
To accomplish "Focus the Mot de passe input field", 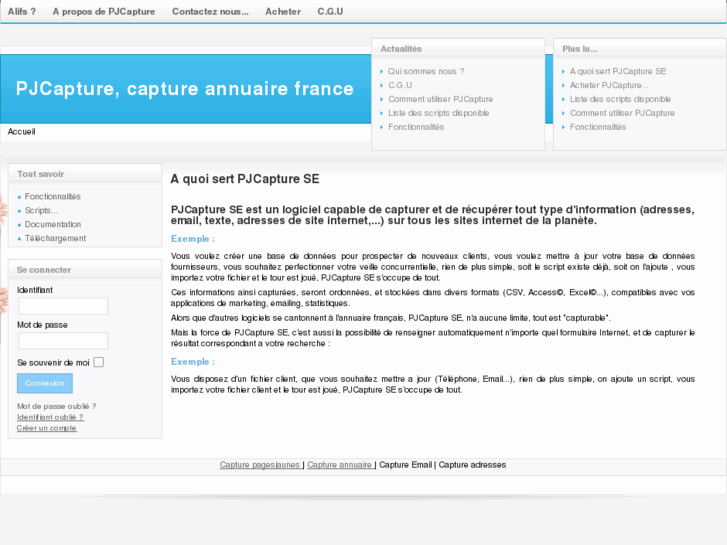I will 63,341.
